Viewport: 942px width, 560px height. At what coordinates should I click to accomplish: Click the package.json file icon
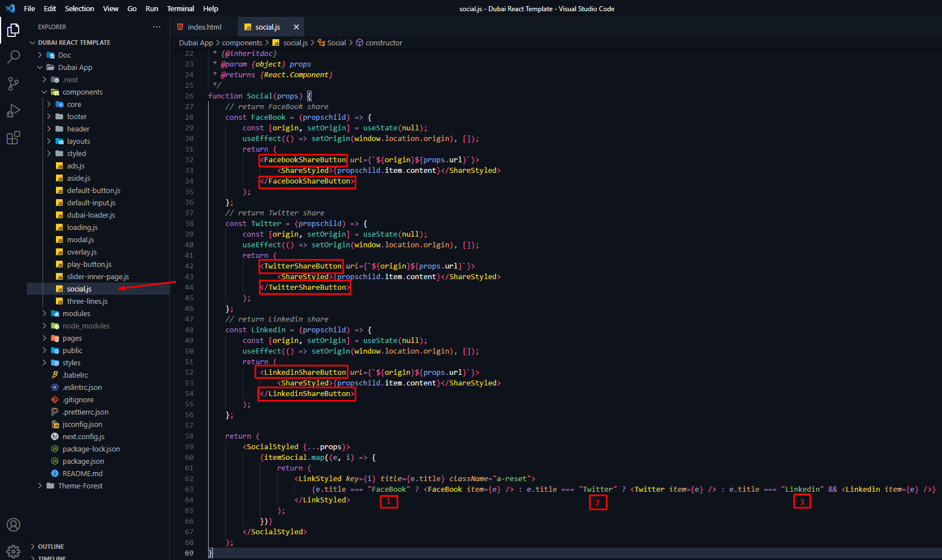(55, 461)
